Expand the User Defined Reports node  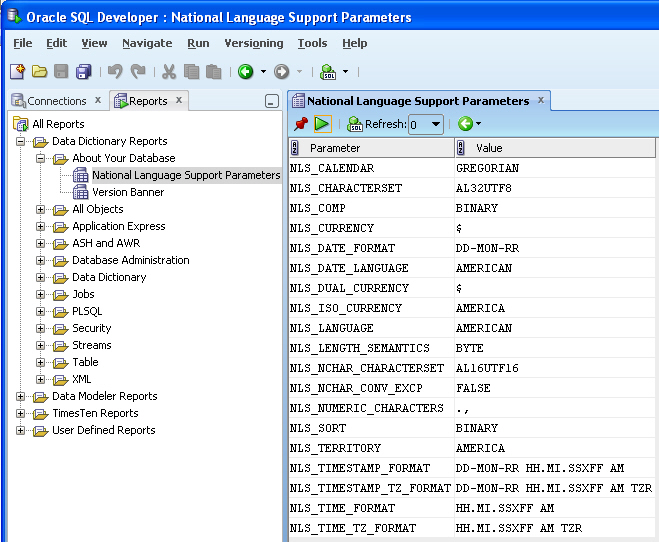[x=20, y=430]
